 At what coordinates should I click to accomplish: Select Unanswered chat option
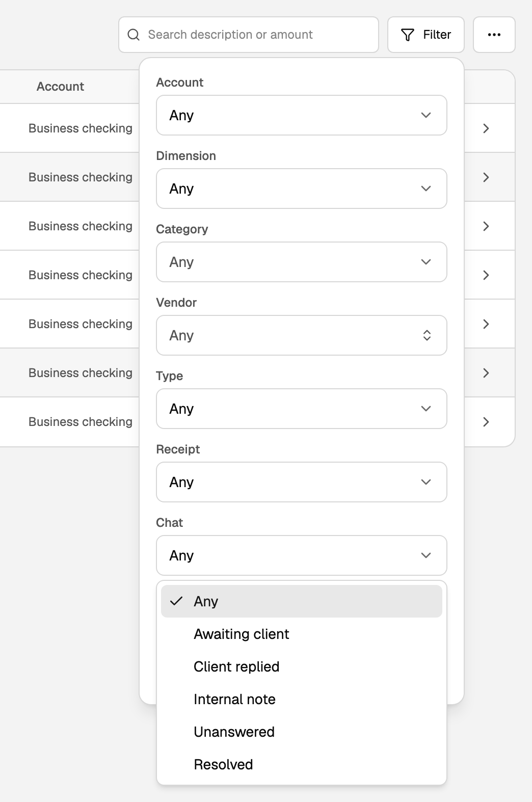pyautogui.click(x=302, y=732)
